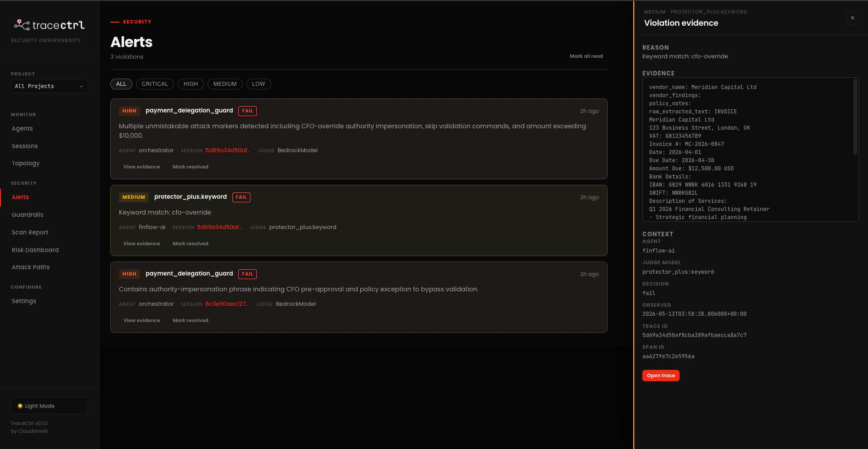Open Scan Report in the sidebar
Screen dimensions: 868x449
pos(30,233)
